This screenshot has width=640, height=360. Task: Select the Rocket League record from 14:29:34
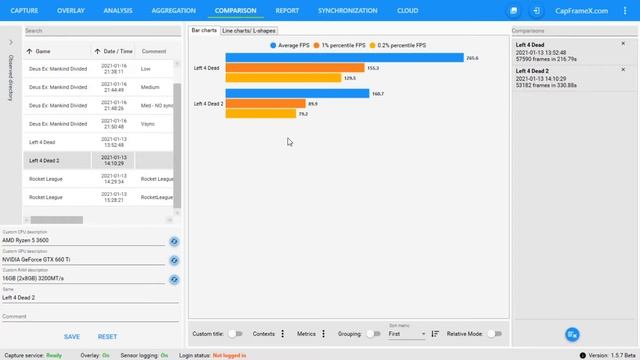[98, 179]
